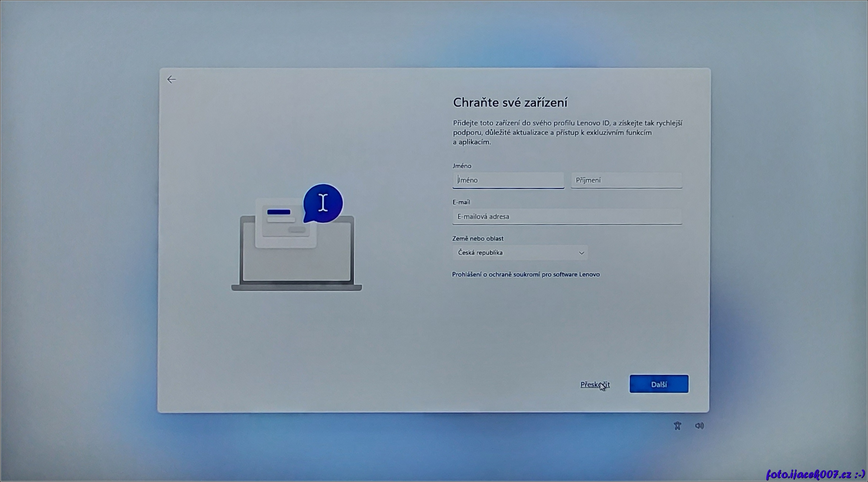This screenshot has height=482, width=868.
Task: Click the Jméno label above field
Action: (462, 166)
